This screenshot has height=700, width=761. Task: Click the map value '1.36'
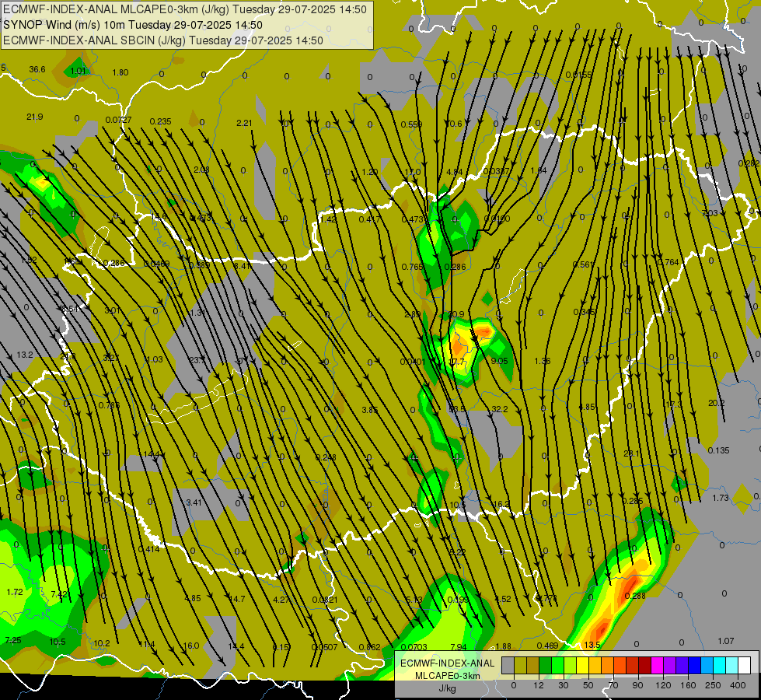(542, 361)
